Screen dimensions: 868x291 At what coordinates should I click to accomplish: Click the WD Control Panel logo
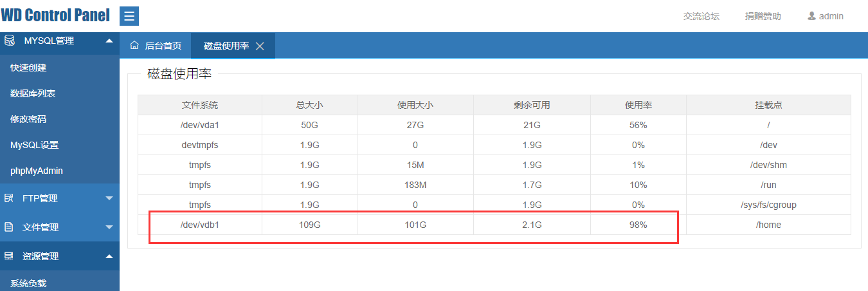(x=55, y=15)
